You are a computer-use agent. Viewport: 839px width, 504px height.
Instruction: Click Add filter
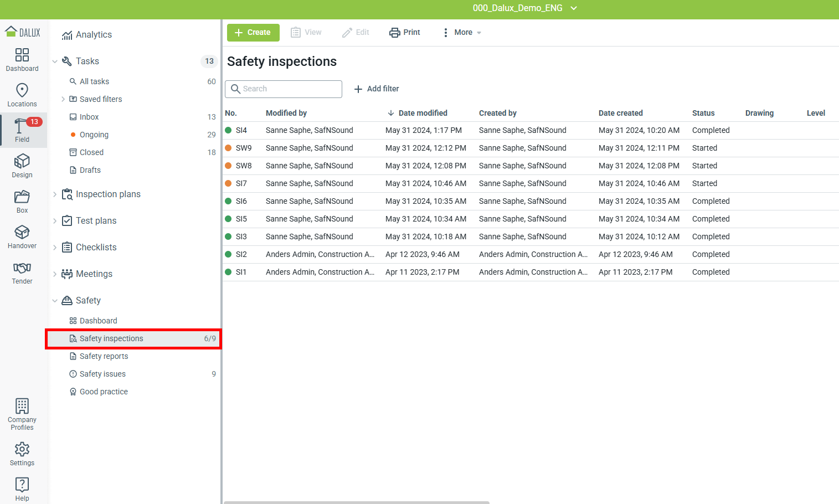click(377, 89)
